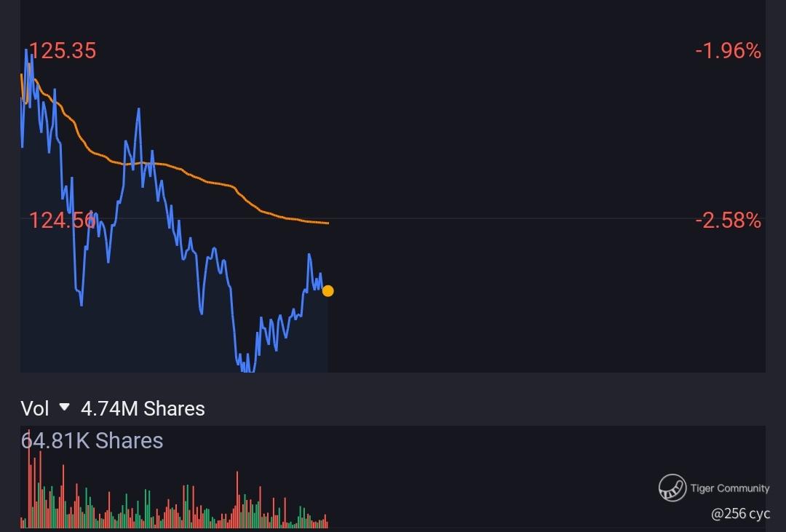
Task: Click the Tiger Community logo icon
Action: coord(672,488)
